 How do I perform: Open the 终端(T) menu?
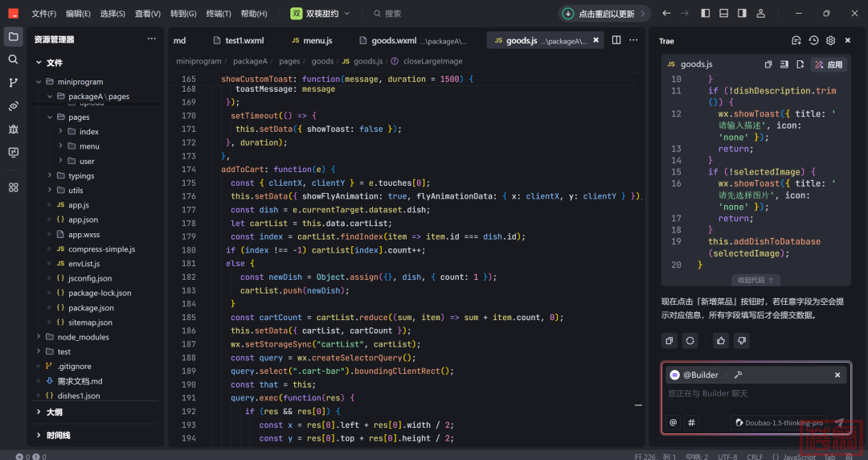point(218,14)
